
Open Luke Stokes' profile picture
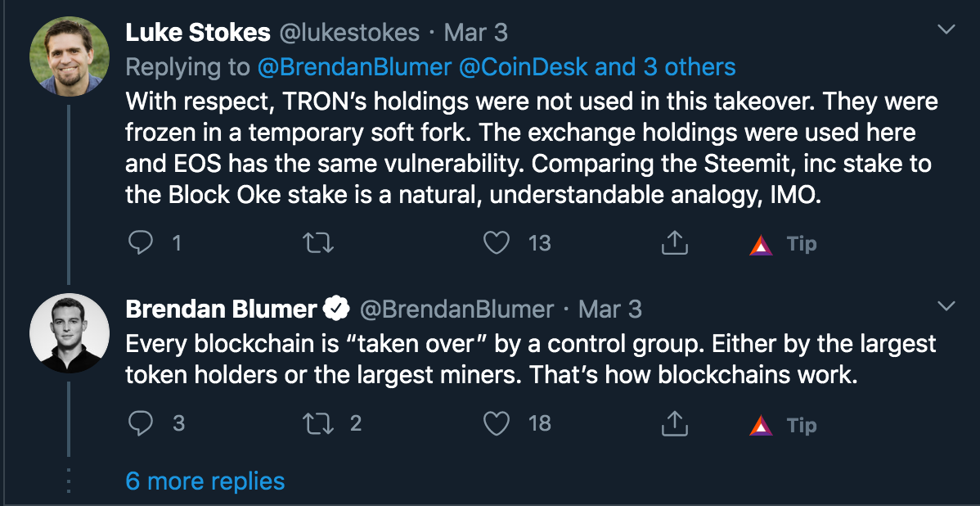point(70,56)
